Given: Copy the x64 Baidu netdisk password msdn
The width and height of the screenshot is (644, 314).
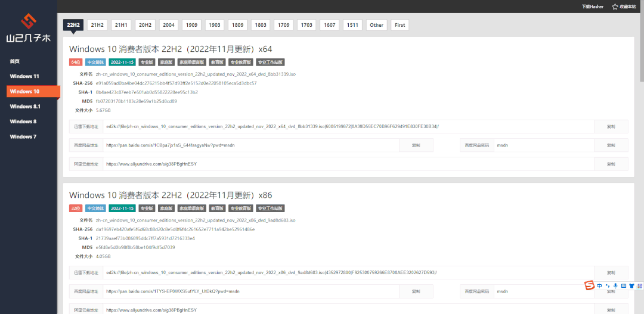Looking at the screenshot, I should tap(611, 145).
